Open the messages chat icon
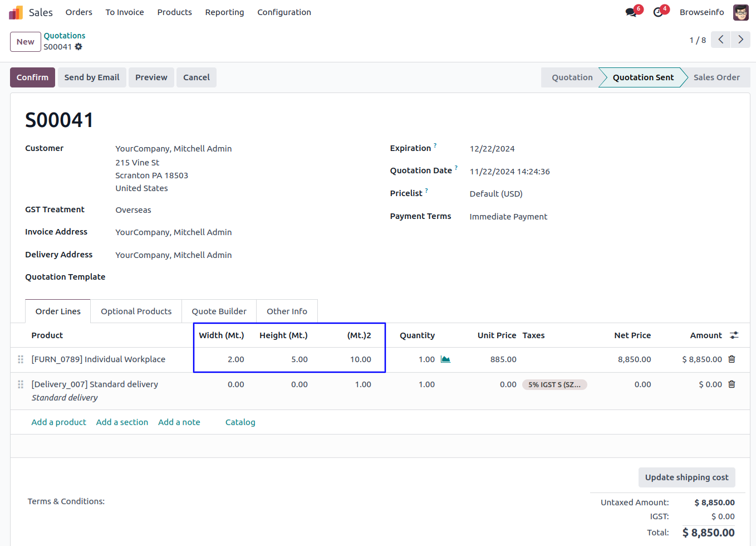This screenshot has height=546, width=756. 631,12
